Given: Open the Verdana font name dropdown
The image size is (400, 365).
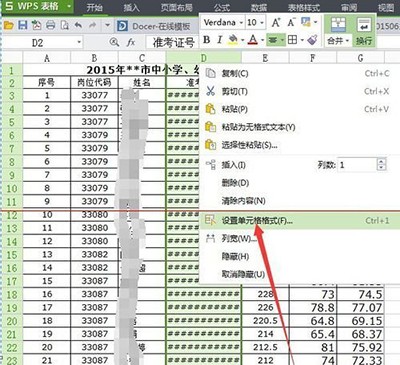Looking at the screenshot, I should click(x=223, y=23).
